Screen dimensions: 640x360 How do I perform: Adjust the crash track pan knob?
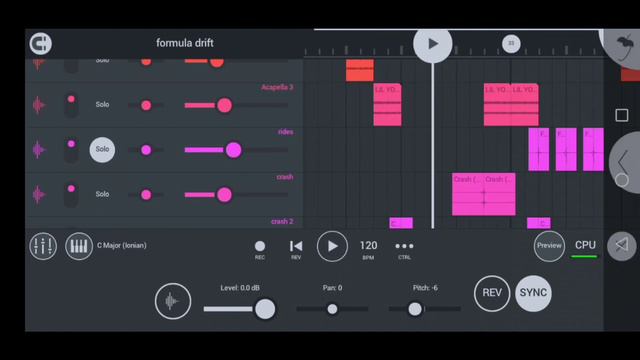(146, 195)
